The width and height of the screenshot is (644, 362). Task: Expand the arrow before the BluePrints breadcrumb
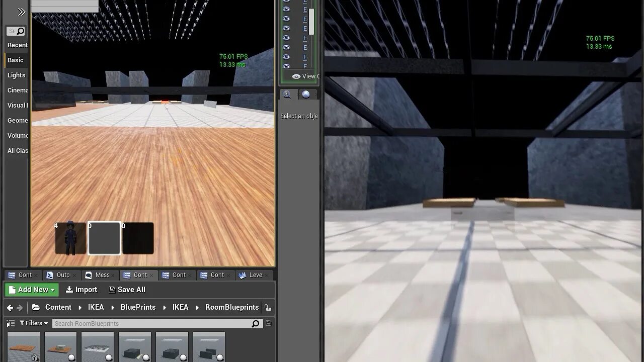113,308
